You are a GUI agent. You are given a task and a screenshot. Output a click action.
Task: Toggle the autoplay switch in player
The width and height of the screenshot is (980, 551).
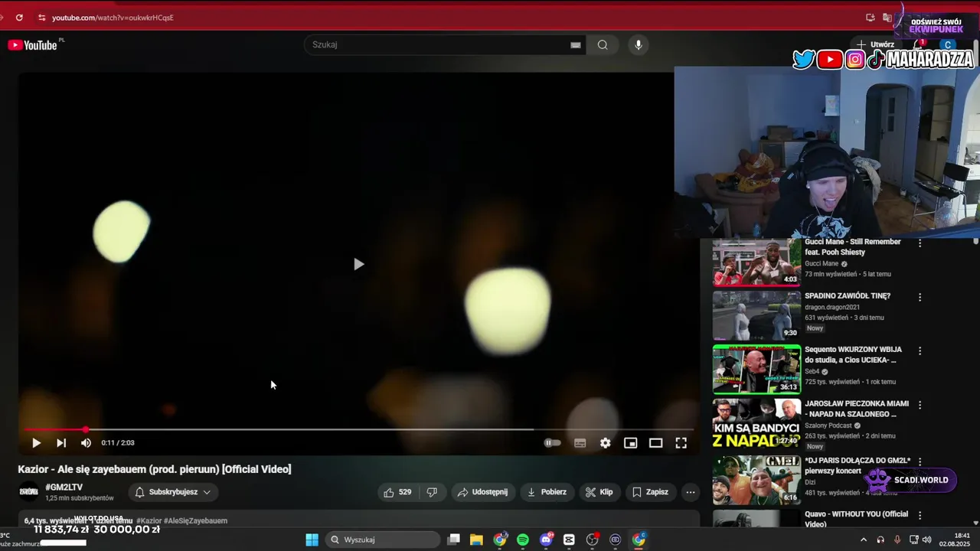552,443
